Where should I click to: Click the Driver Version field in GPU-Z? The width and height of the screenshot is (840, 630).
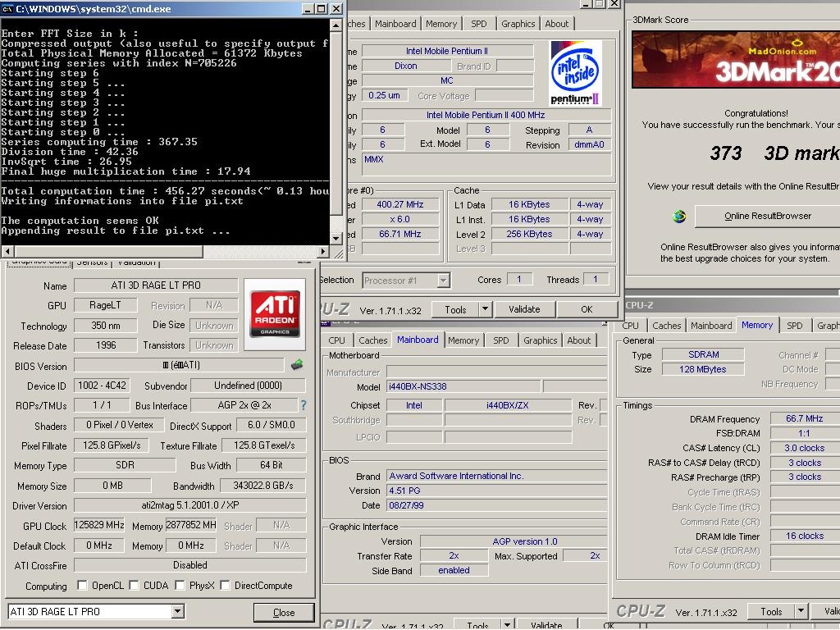tap(190, 505)
